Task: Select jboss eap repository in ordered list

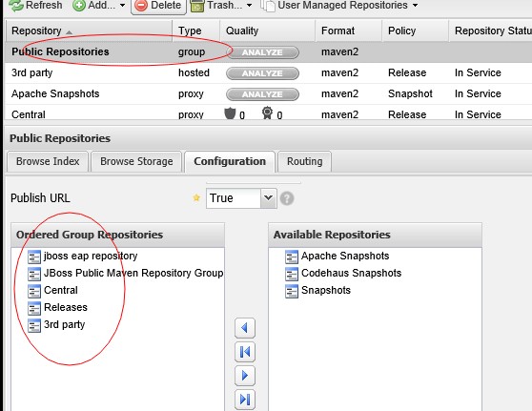Action: point(91,256)
